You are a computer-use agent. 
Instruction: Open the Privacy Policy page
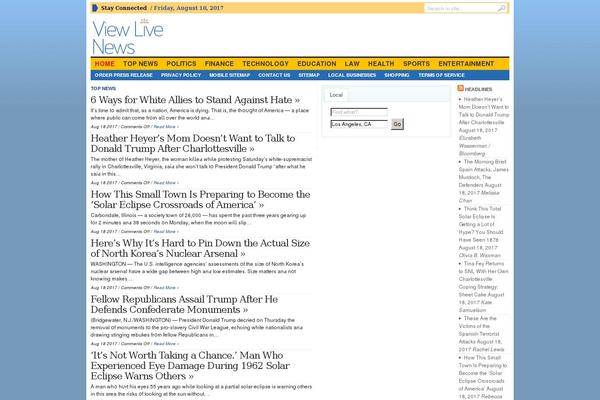pos(181,75)
